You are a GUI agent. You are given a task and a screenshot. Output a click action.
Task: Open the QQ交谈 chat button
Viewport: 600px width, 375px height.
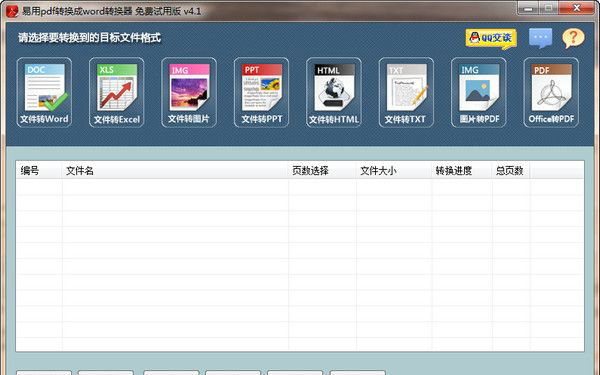[x=491, y=39]
